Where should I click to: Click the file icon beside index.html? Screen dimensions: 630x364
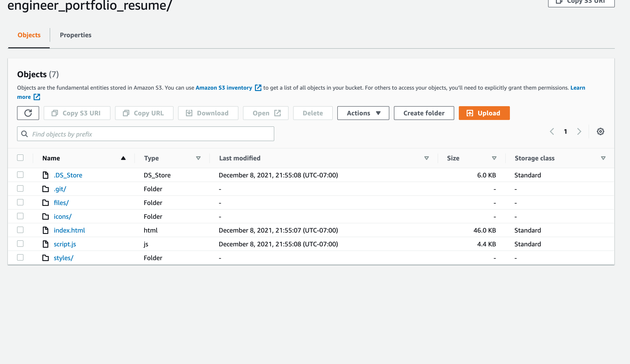click(x=46, y=230)
